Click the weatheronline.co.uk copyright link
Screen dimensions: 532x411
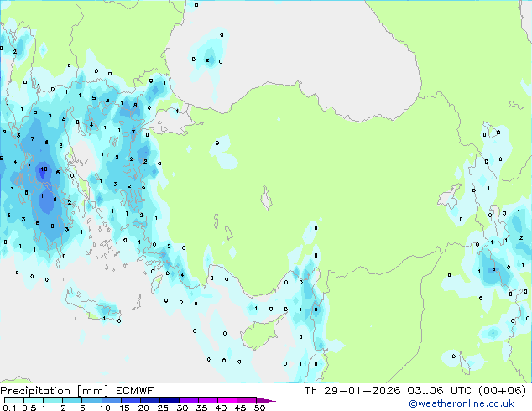(462, 403)
